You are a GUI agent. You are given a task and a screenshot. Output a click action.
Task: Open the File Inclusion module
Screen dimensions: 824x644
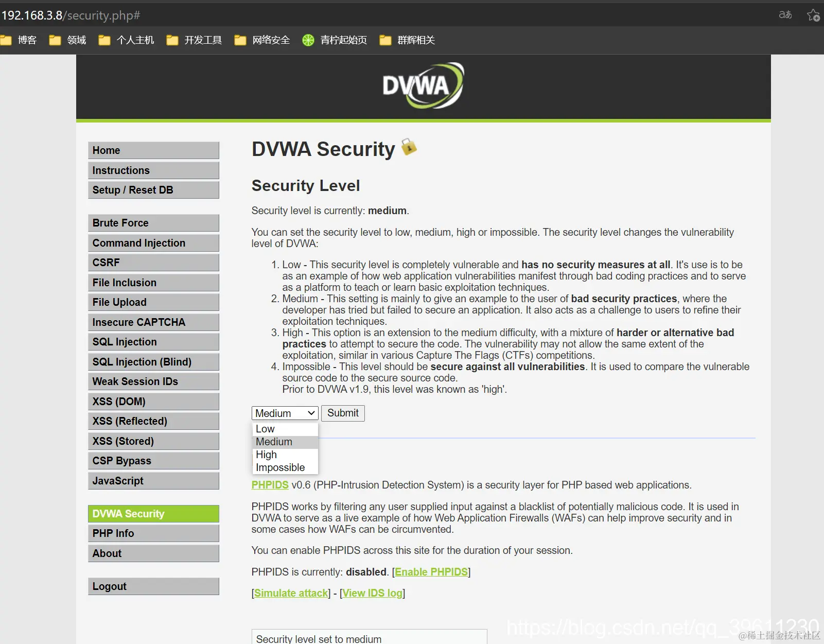(x=153, y=283)
